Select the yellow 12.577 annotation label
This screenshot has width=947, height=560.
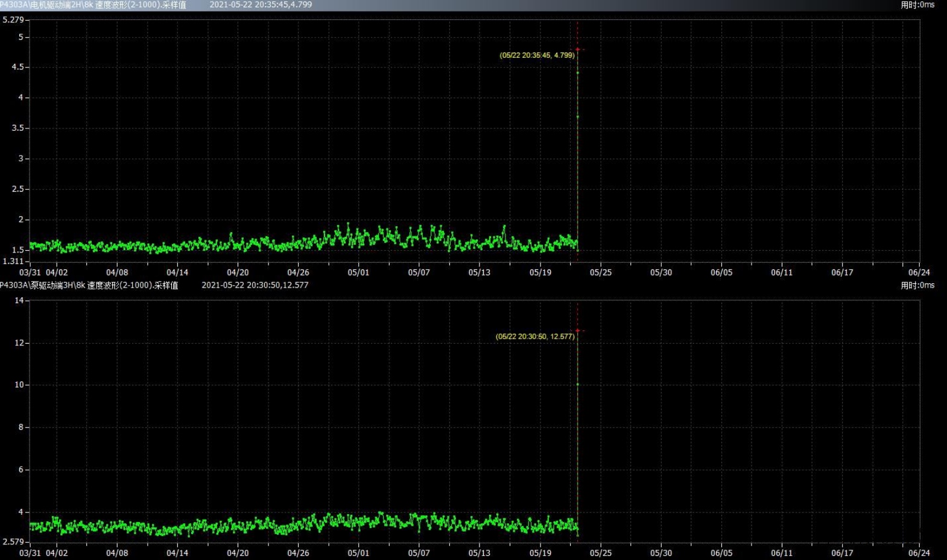click(x=534, y=336)
